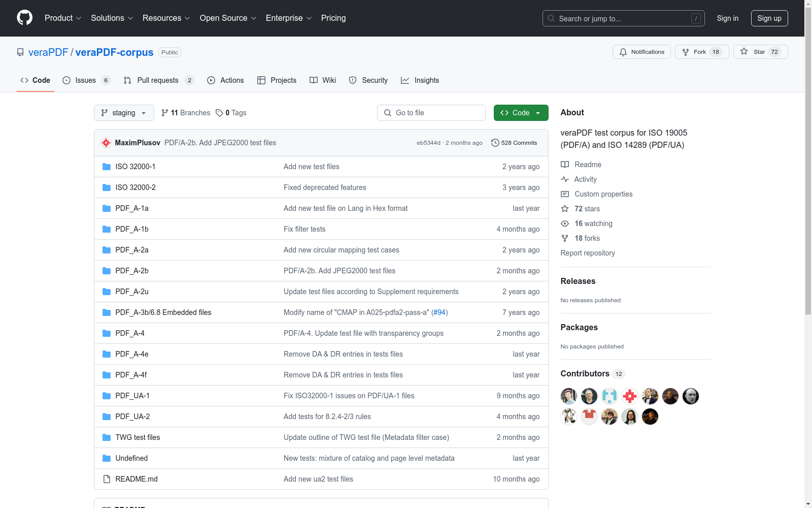This screenshot has height=508, width=812.
Task: Click the Notifications bell button
Action: (x=642, y=52)
